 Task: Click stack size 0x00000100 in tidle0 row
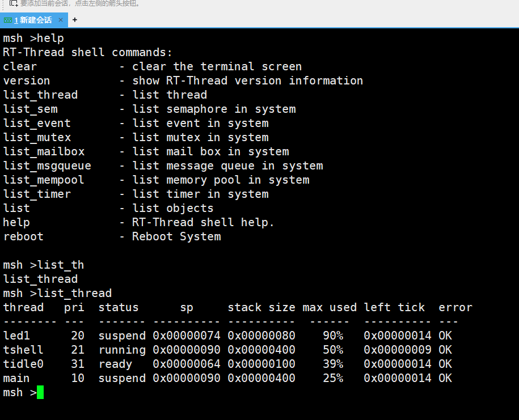coord(261,364)
